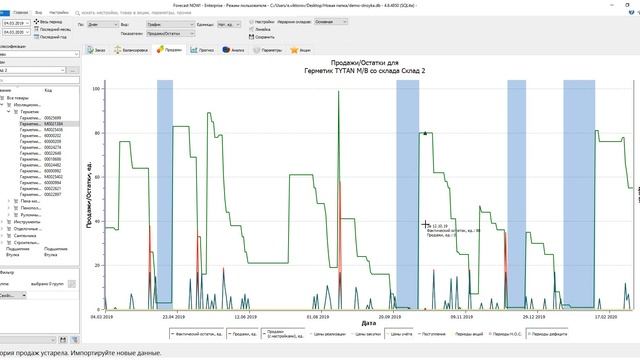Open the По: Дням dropdown
Screen dimensions: 640x360
pyautogui.click(x=102, y=24)
